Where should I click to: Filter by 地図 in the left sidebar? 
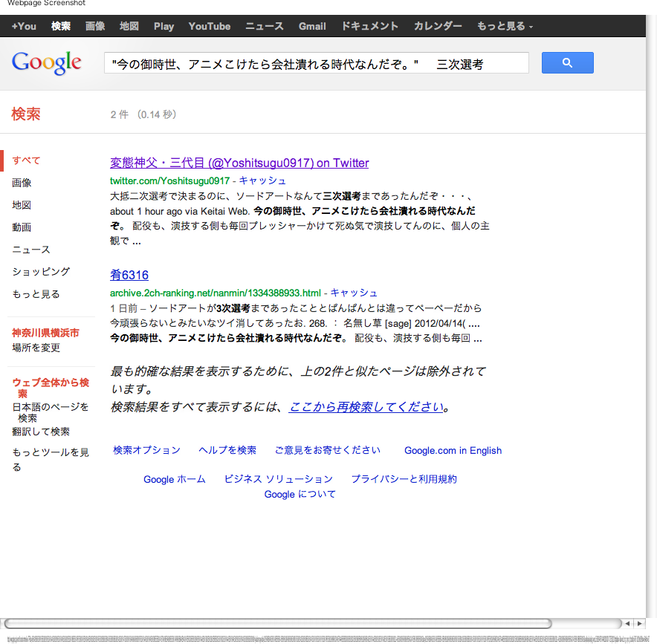(22, 205)
